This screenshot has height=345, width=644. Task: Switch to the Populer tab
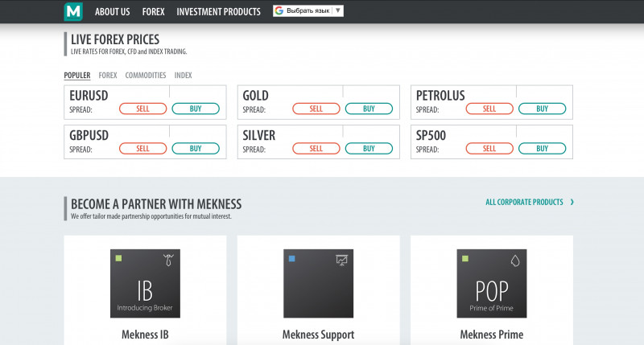(x=76, y=76)
